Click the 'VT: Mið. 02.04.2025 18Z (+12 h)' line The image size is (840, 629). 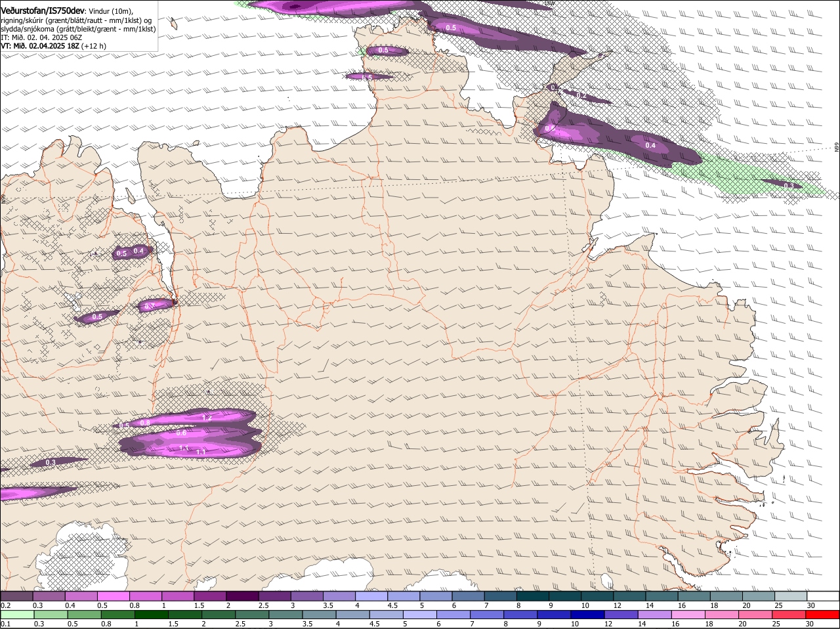(53, 46)
